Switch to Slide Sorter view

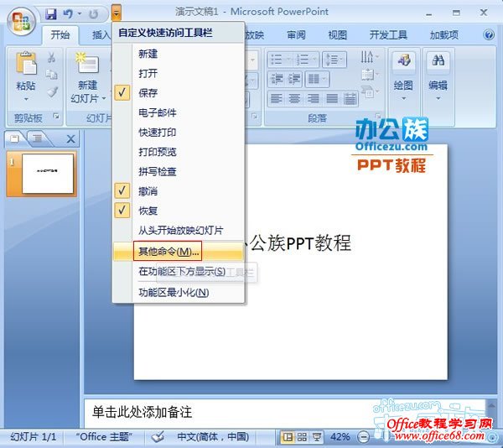[302, 437]
